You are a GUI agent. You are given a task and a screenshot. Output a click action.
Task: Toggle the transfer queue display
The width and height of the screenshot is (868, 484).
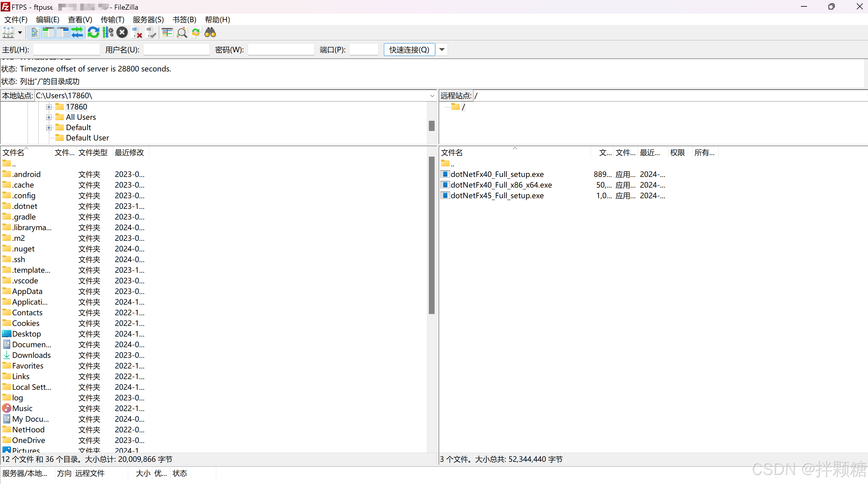click(77, 33)
